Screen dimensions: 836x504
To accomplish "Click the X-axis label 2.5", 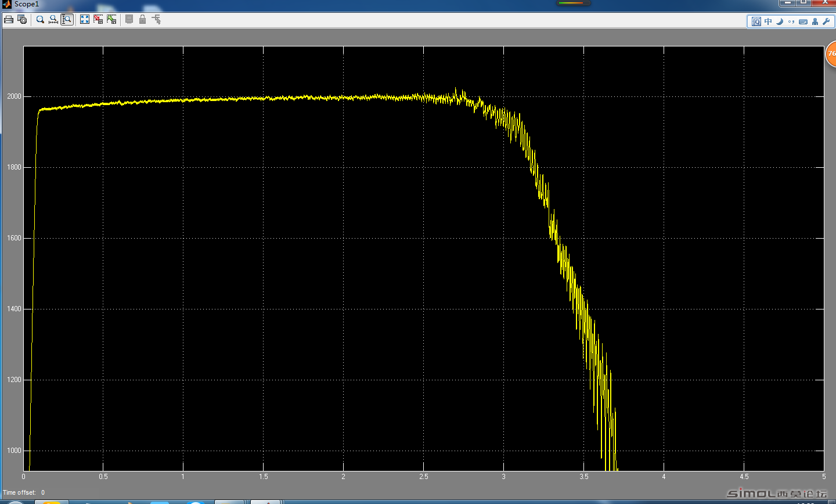I will (x=424, y=477).
